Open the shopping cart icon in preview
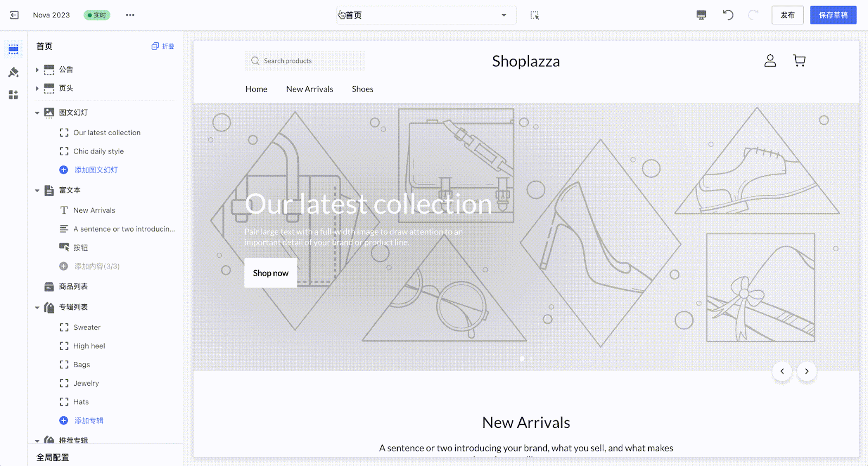Viewport: 868px width, 466px height. coord(799,61)
